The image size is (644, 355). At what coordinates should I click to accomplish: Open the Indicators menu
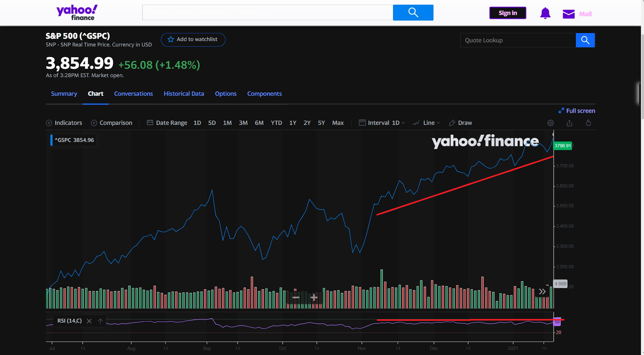[x=64, y=123]
